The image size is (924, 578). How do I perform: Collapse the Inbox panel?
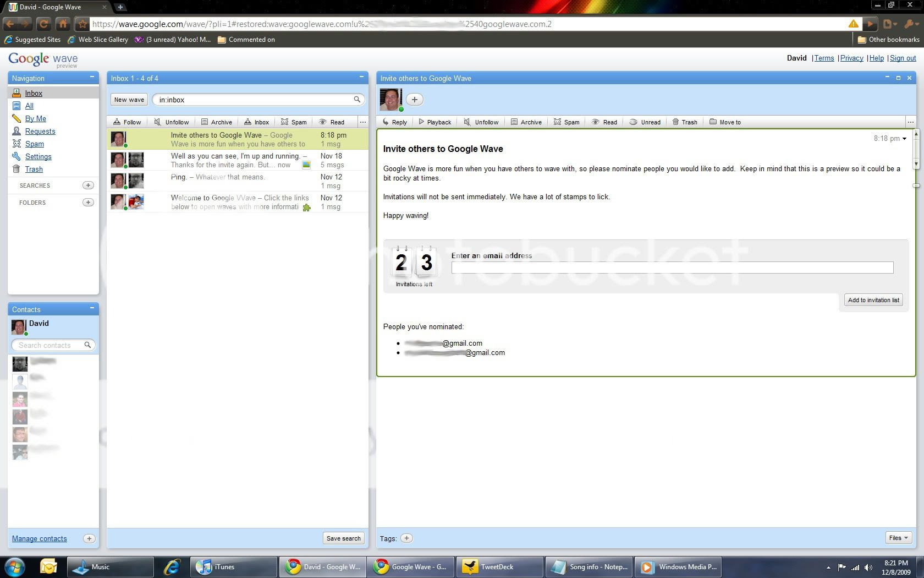[361, 77]
